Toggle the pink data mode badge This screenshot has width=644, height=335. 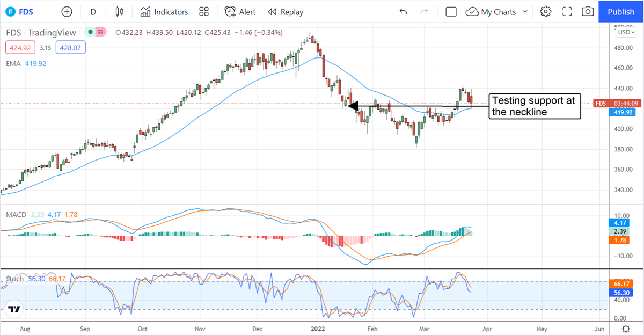point(100,32)
